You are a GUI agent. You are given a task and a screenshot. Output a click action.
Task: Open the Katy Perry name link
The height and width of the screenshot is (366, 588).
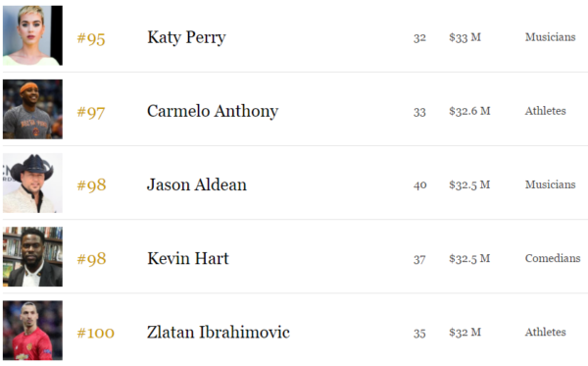click(x=186, y=37)
